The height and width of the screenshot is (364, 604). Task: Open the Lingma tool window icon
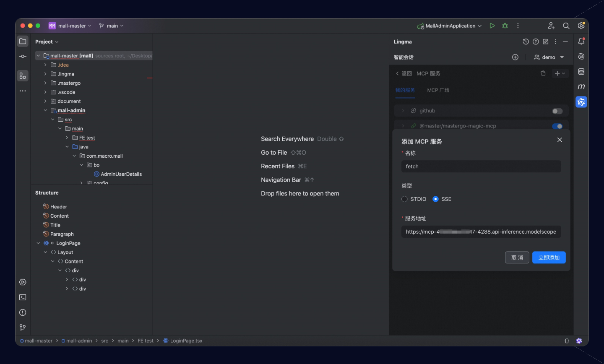pyautogui.click(x=581, y=102)
